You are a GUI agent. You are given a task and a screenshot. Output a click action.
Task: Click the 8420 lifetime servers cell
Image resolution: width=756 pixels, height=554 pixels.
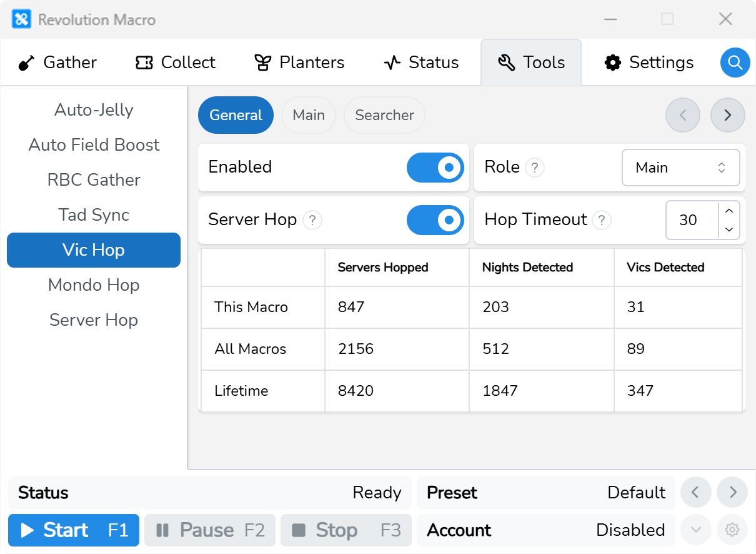pos(397,391)
